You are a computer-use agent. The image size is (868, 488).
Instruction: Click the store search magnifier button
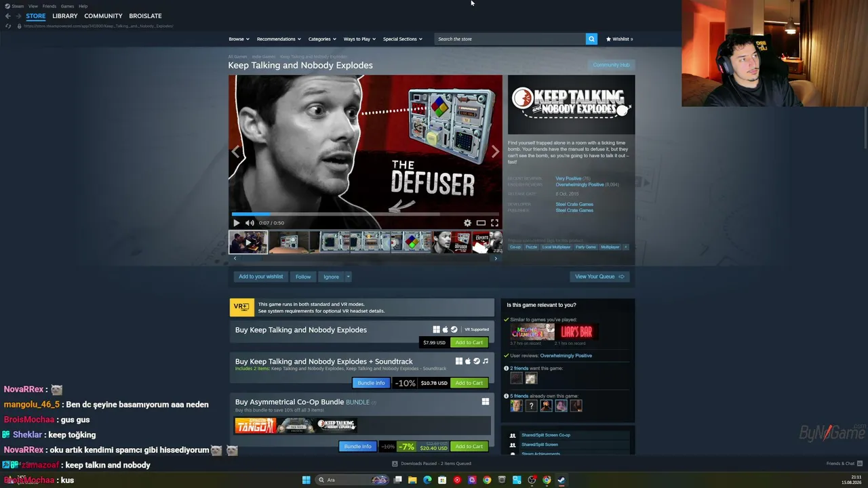click(591, 39)
